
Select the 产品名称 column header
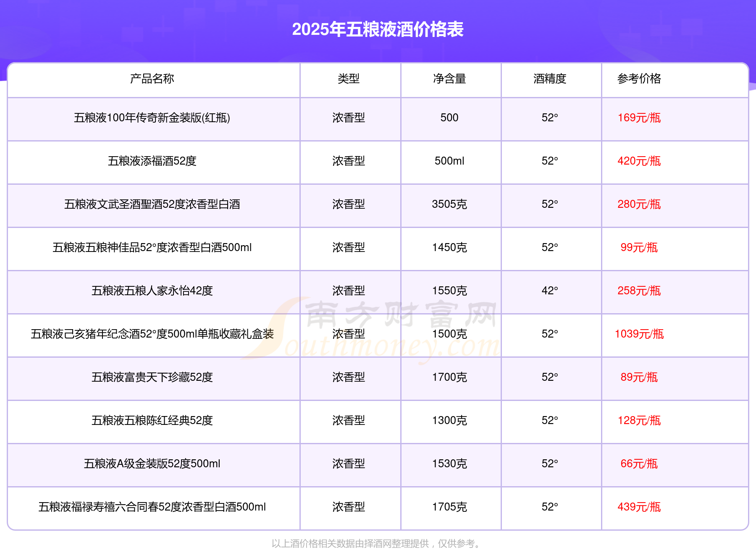152,79
